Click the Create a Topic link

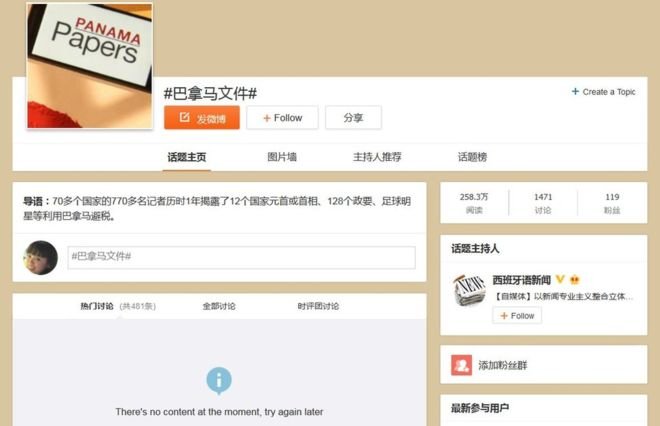[x=603, y=92]
